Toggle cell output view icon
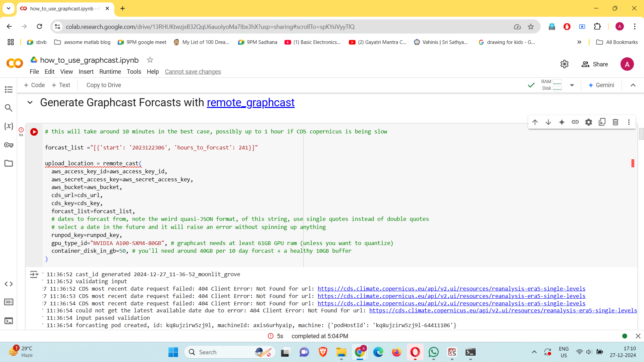The height and width of the screenshot is (362, 644). coord(34,275)
